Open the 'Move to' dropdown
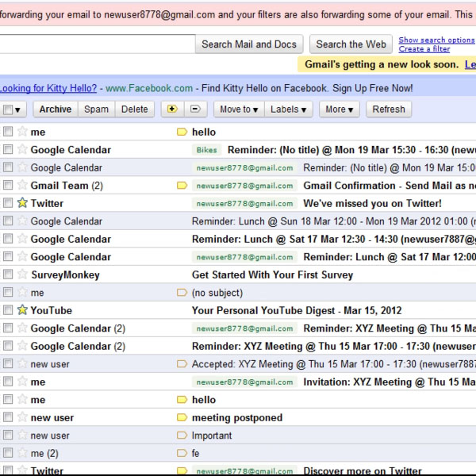Viewport: 476px width, 476px height. [239, 109]
